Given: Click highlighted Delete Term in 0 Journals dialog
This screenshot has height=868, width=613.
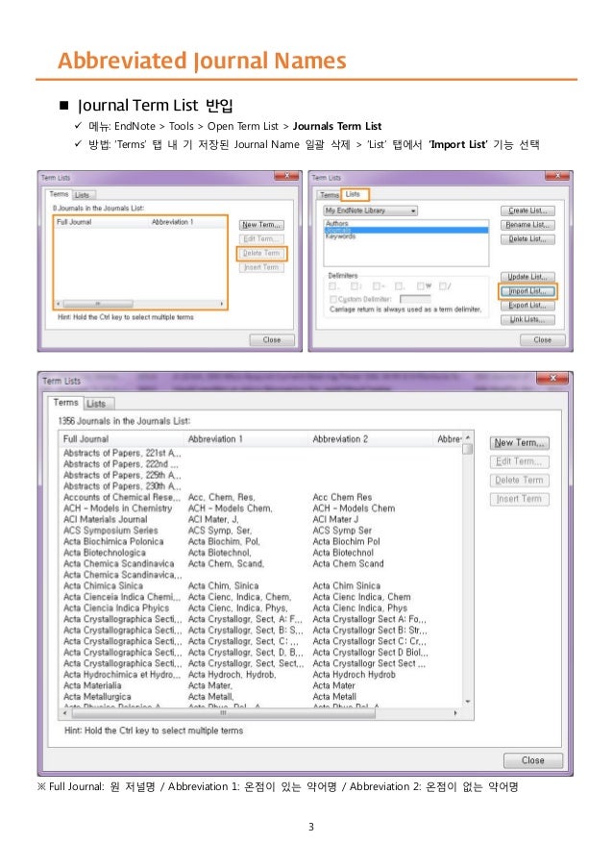Looking at the screenshot, I should pos(261,253).
